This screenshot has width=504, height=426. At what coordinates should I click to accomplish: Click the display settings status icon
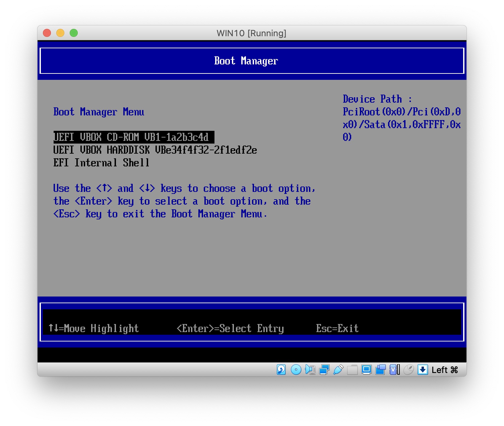click(366, 370)
